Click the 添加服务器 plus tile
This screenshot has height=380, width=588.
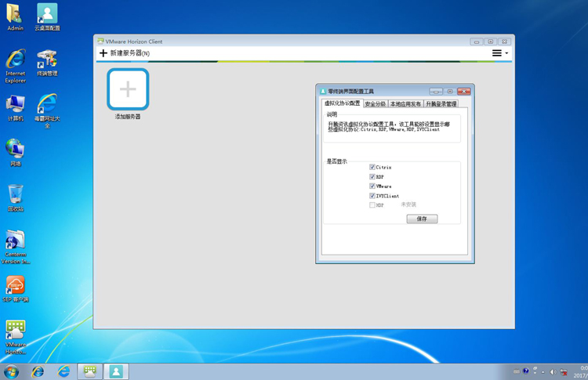click(x=128, y=89)
